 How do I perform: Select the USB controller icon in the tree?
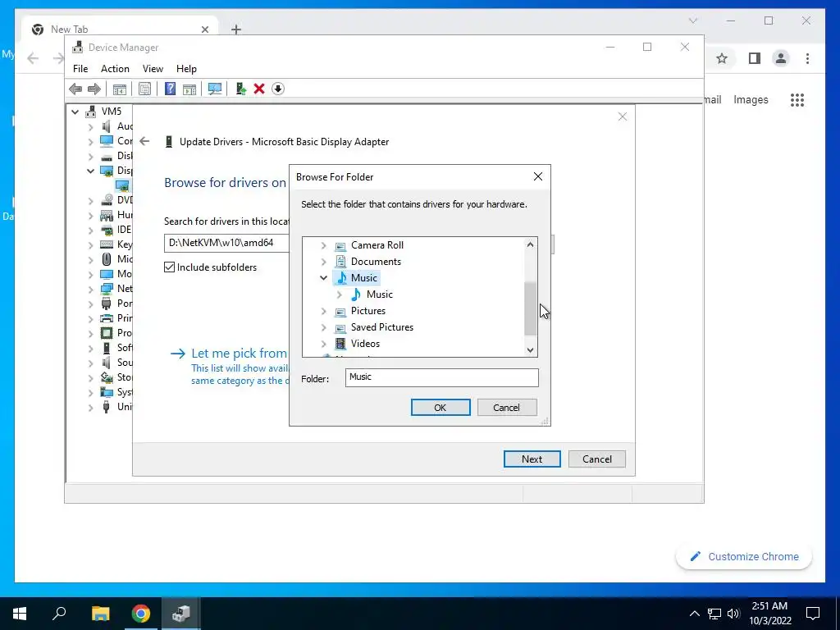(x=107, y=407)
